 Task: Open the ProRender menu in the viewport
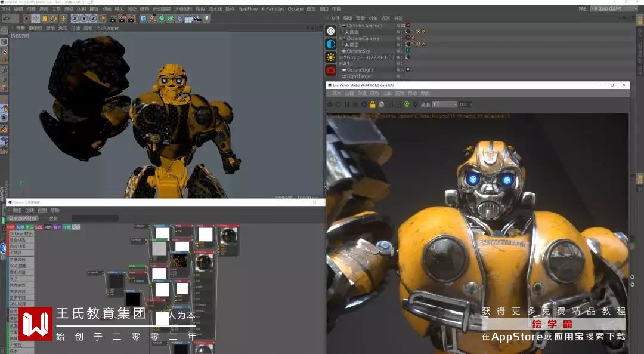click(107, 28)
